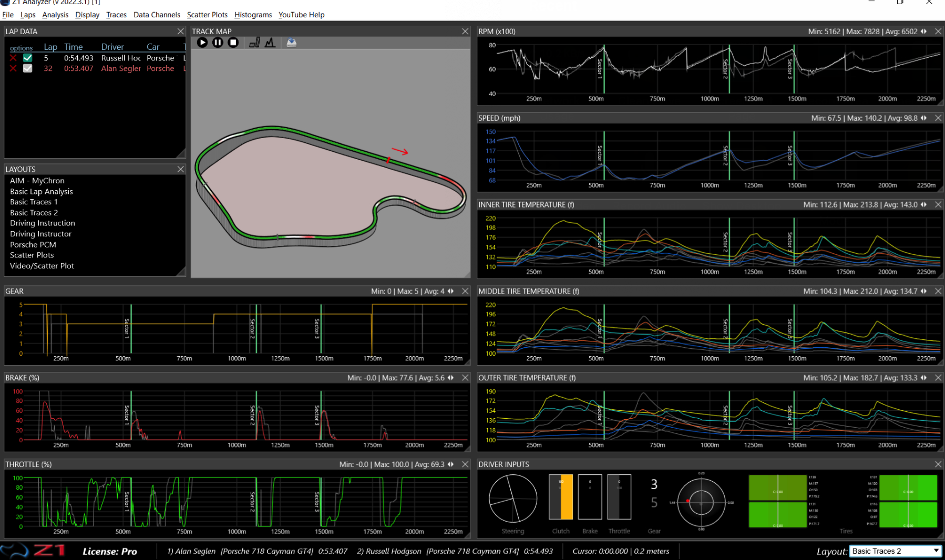Click the diamond arrows in MIDDLE TIRE TEMPERATURE header
The height and width of the screenshot is (560, 945).
(923, 291)
